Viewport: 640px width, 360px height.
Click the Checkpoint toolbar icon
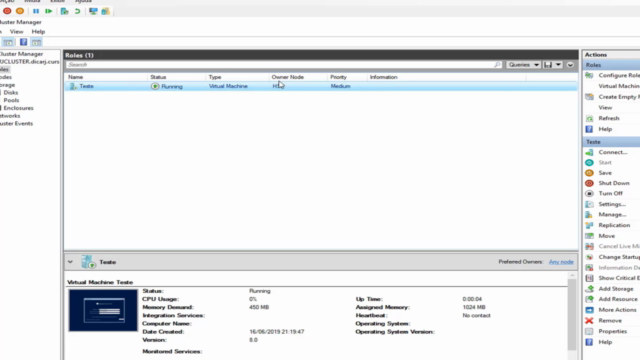coord(64,11)
